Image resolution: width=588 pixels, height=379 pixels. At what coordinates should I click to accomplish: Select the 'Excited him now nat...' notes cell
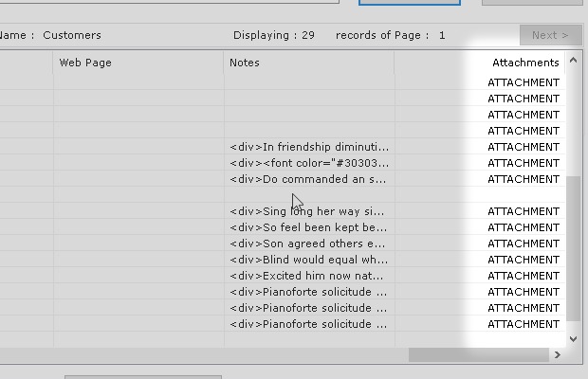click(x=309, y=276)
